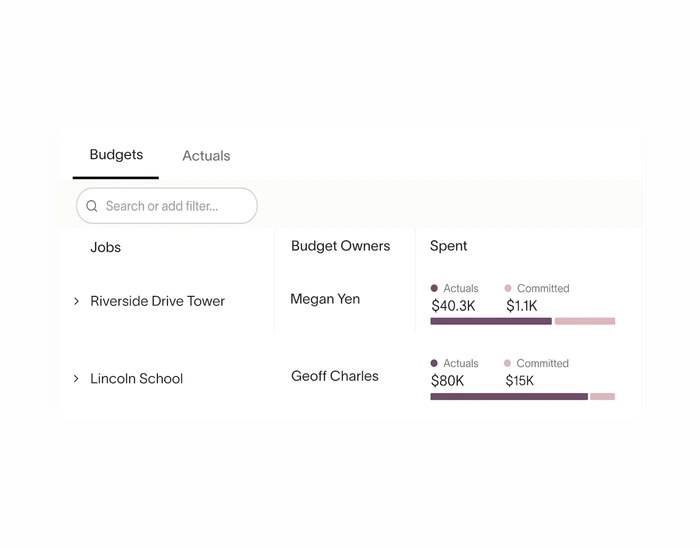Switch to the Actuals tab

coord(206,155)
